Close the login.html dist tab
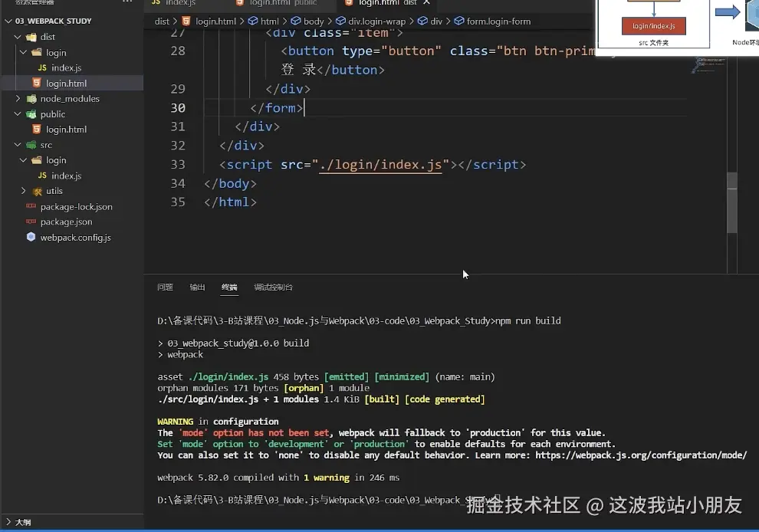 click(x=427, y=3)
